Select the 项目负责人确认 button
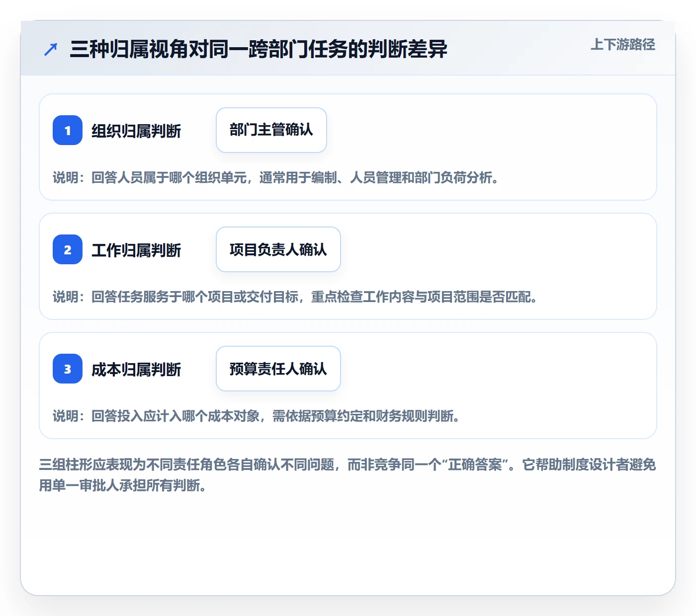Screen dimensions: 696x616 coord(278,249)
